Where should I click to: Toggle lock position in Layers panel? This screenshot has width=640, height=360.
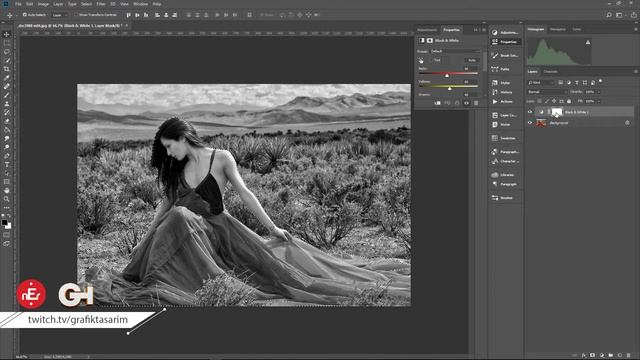point(554,101)
